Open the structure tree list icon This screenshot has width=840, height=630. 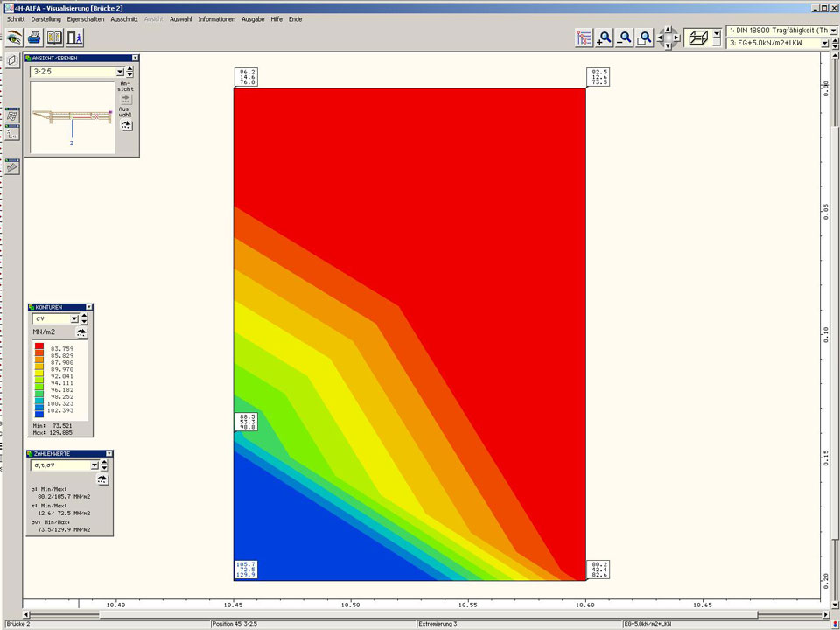tap(584, 38)
